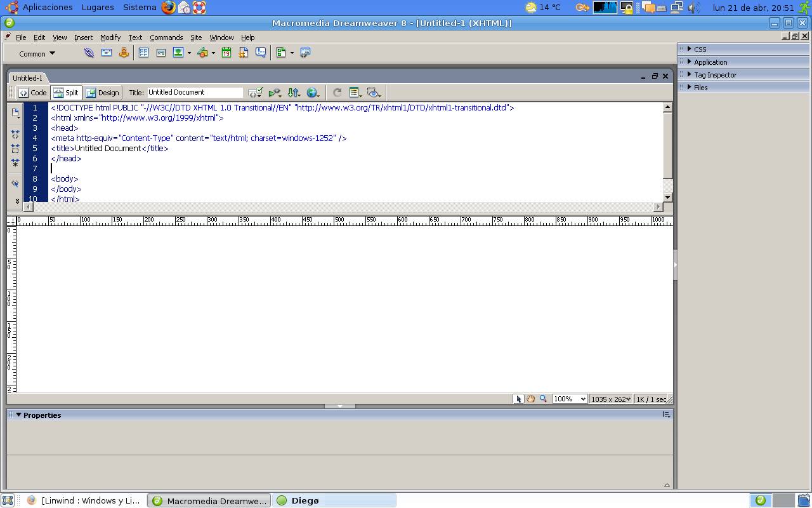Open the Templates dropdown arrow
This screenshot has width=812, height=508.
coord(292,53)
